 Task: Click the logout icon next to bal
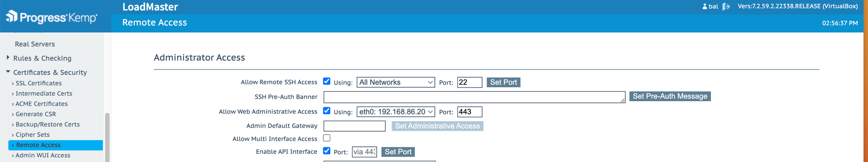click(726, 7)
